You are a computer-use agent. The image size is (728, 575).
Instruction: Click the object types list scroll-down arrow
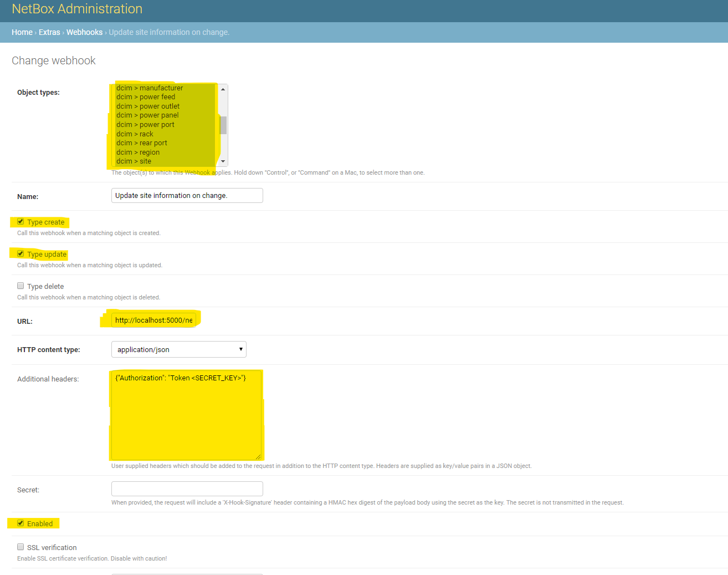223,161
